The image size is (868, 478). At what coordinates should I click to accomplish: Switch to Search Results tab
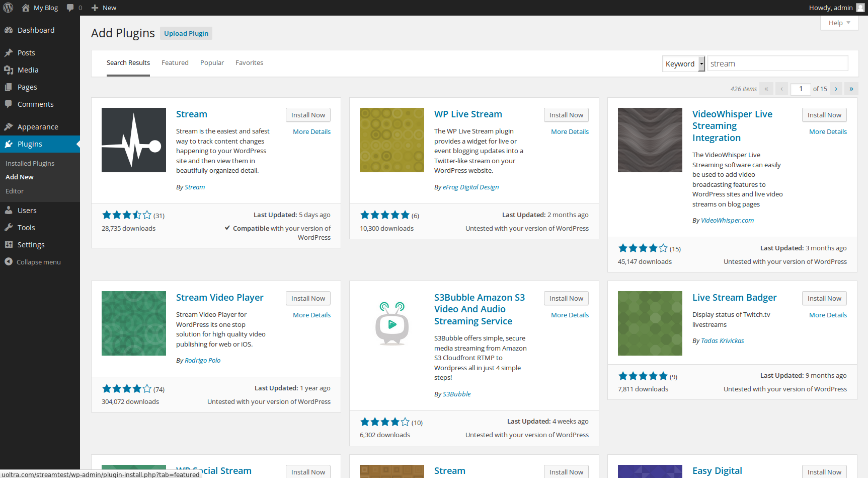point(128,63)
